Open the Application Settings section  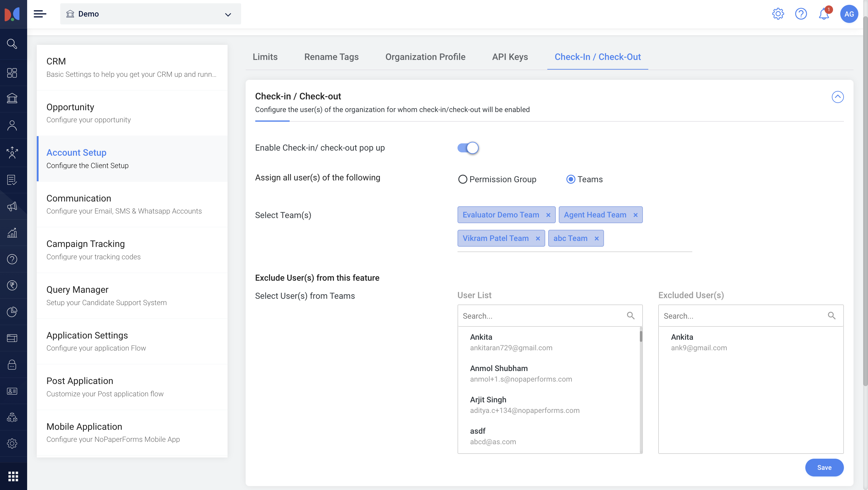click(132, 342)
